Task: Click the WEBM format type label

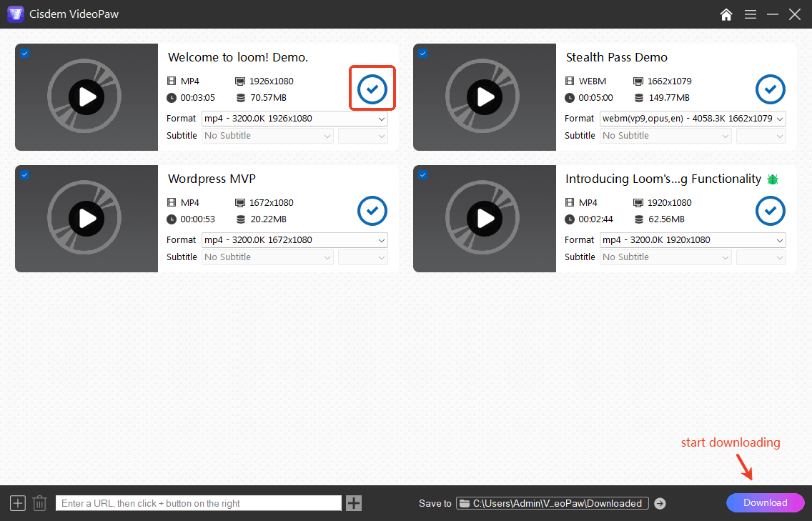Action: tap(593, 81)
